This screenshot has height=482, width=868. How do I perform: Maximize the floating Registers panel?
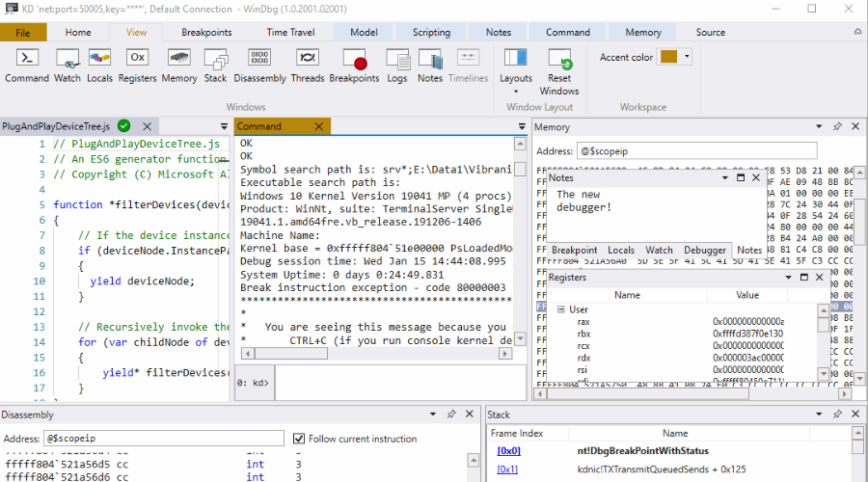(804, 278)
